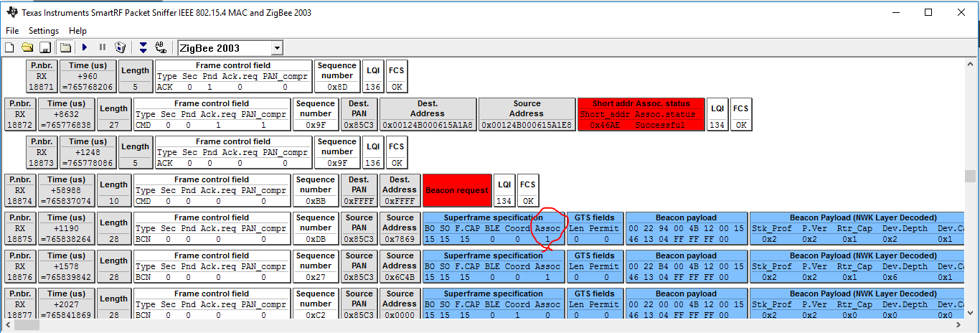Click sequence number 0xBB
Viewport: 980px width, 333px height.
(x=316, y=201)
